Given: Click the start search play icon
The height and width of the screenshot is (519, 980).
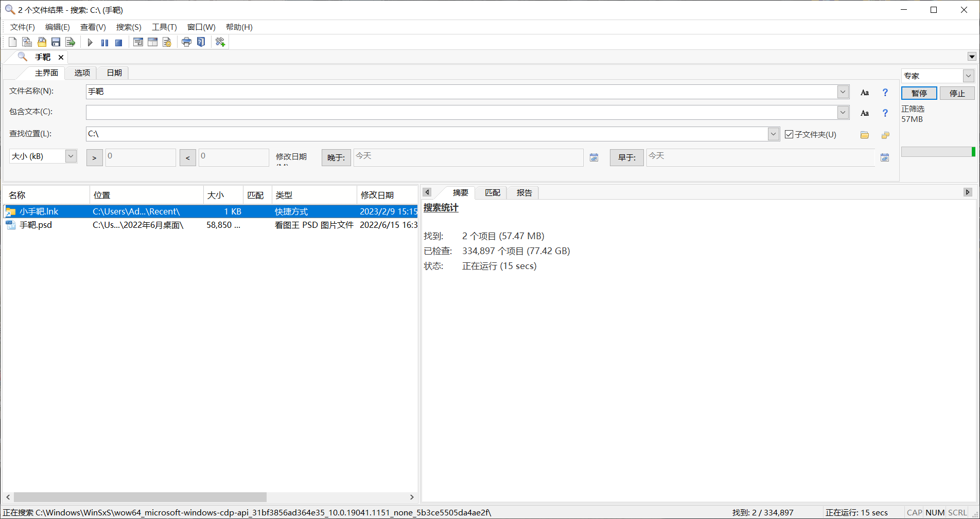Looking at the screenshot, I should (x=90, y=43).
